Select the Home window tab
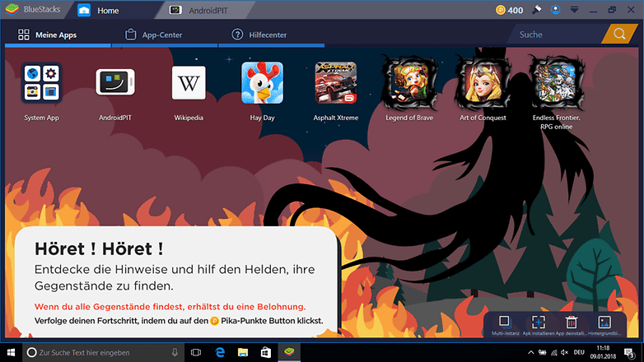 (111, 10)
